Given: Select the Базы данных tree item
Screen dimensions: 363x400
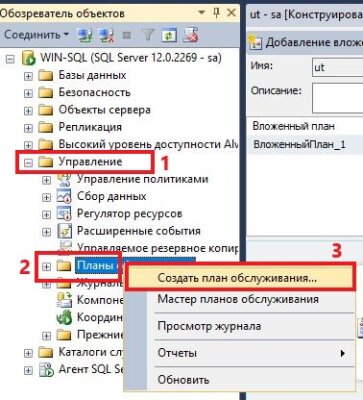Looking at the screenshot, I should point(92,75).
